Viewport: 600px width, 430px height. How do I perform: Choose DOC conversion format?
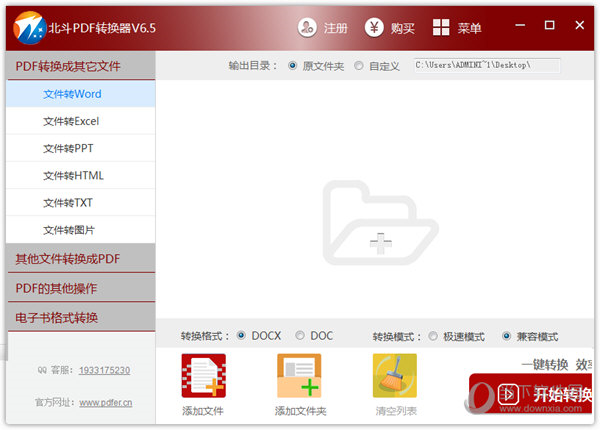[x=300, y=336]
